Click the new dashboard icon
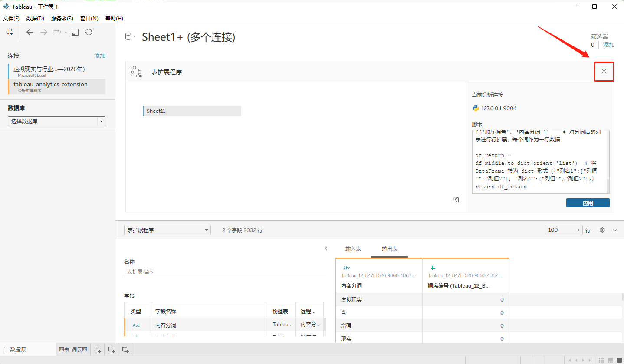Screen dimensions: 624x364 [x=112, y=349]
